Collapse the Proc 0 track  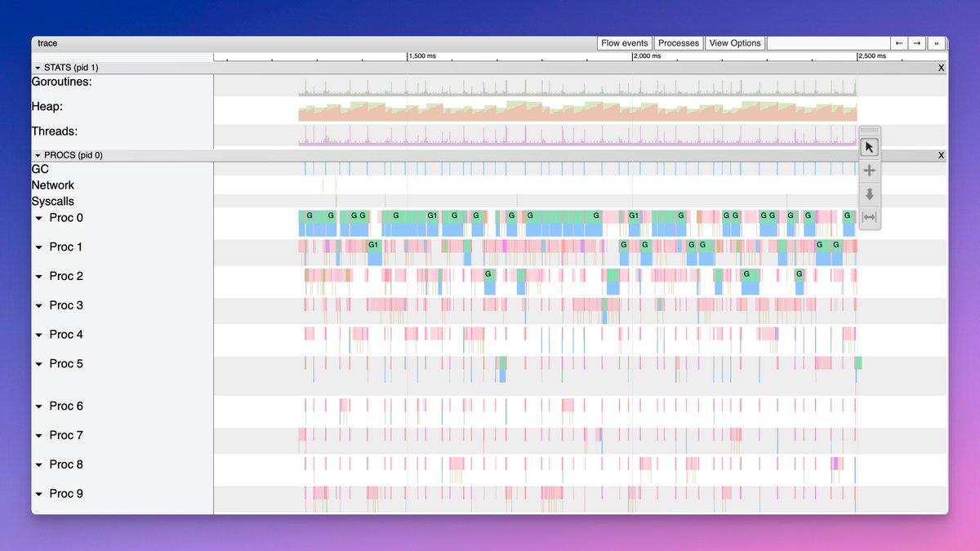tap(38, 218)
